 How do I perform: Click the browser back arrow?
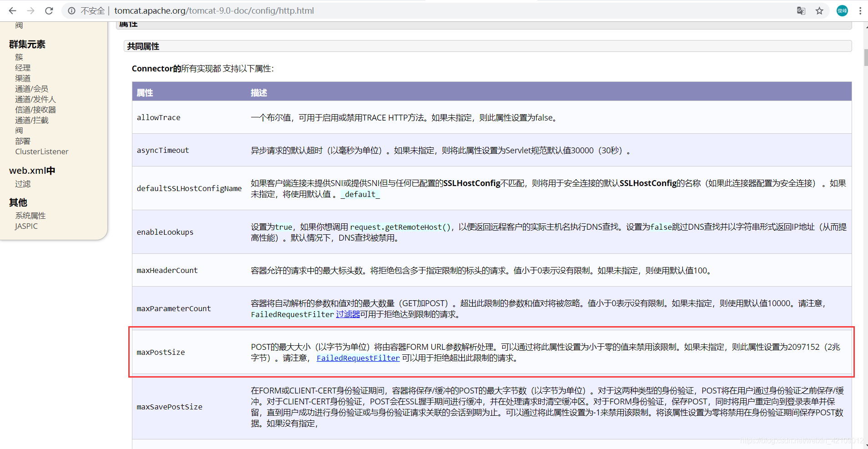12,10
